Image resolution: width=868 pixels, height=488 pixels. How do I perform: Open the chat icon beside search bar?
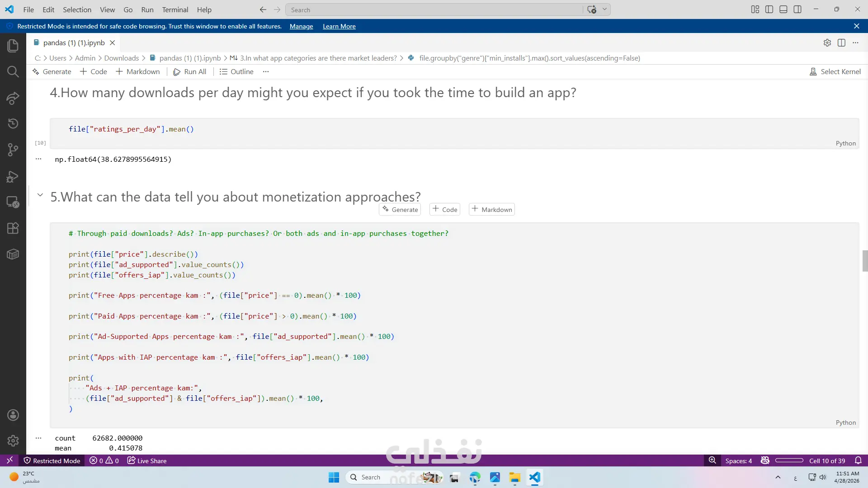(592, 9)
